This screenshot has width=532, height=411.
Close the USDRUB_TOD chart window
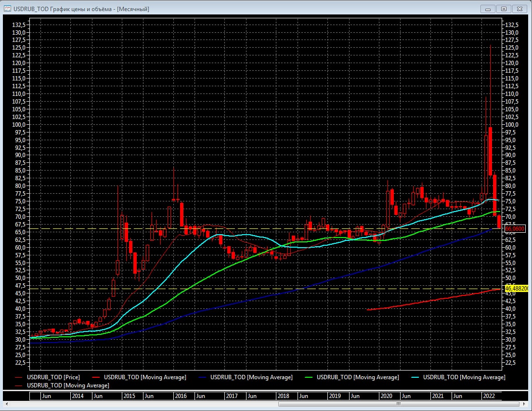click(519, 9)
